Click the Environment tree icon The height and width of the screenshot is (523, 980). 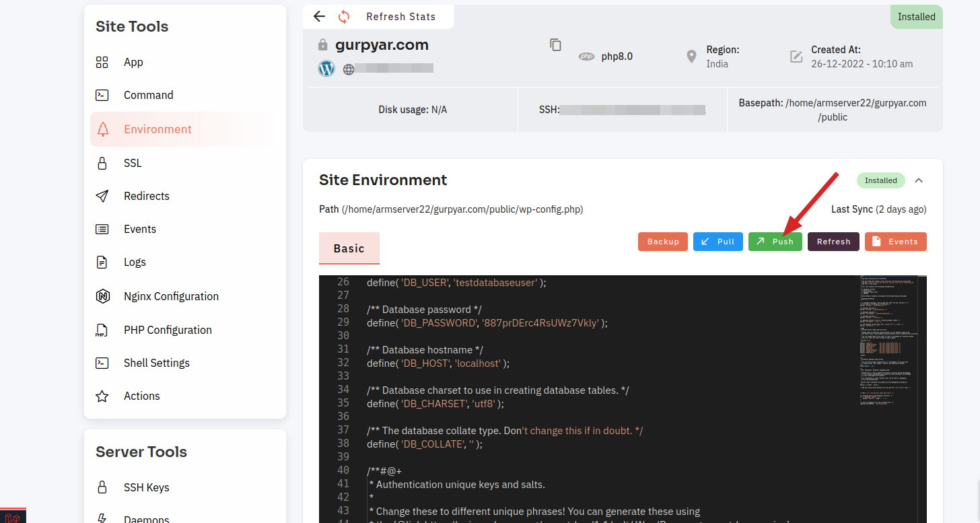(x=102, y=129)
